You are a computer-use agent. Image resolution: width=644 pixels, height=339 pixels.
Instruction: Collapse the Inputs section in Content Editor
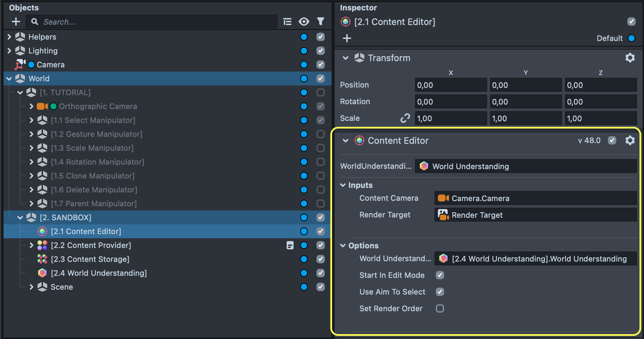tap(343, 185)
